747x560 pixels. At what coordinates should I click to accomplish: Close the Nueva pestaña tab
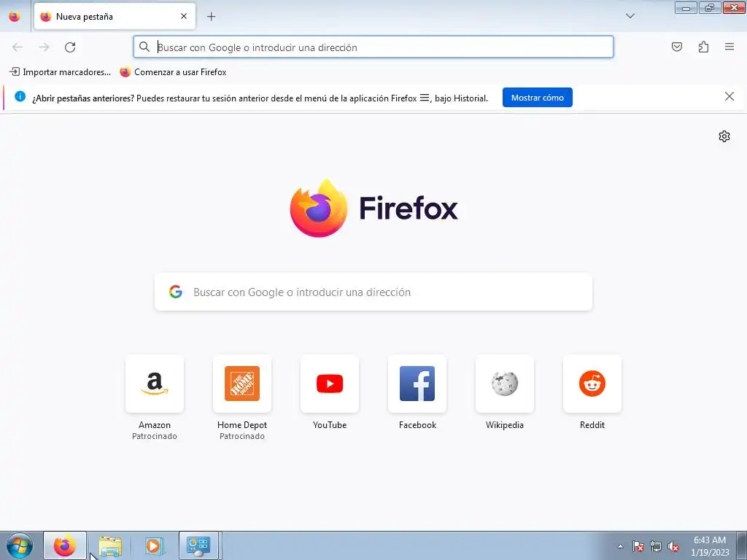click(183, 17)
